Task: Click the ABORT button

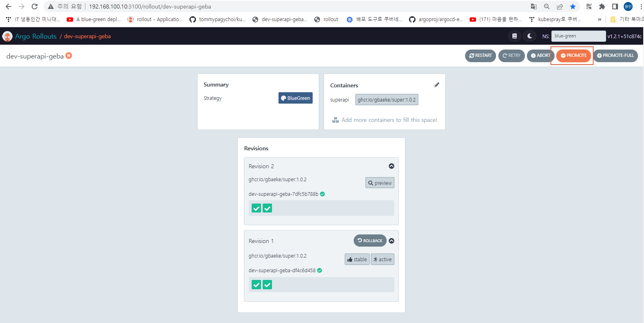Action: [x=540, y=56]
